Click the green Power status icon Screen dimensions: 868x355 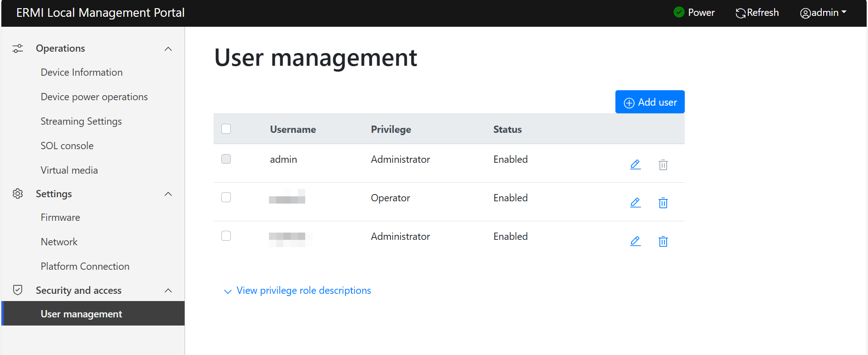678,12
